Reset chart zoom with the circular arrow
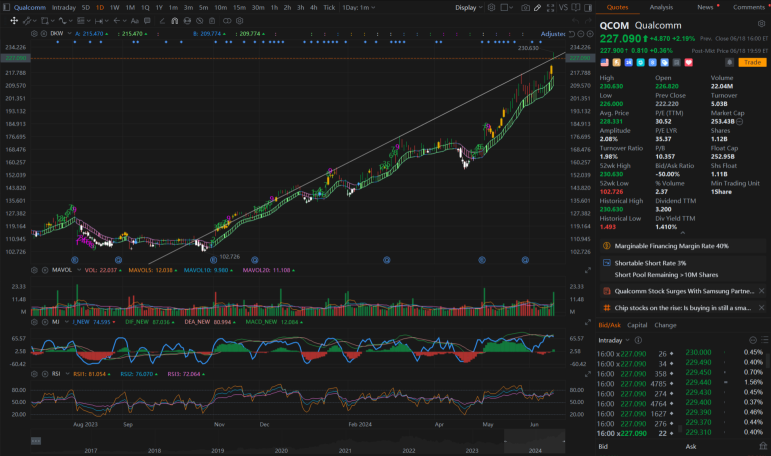Image resolution: width=771 pixels, height=456 pixels. 572,34
